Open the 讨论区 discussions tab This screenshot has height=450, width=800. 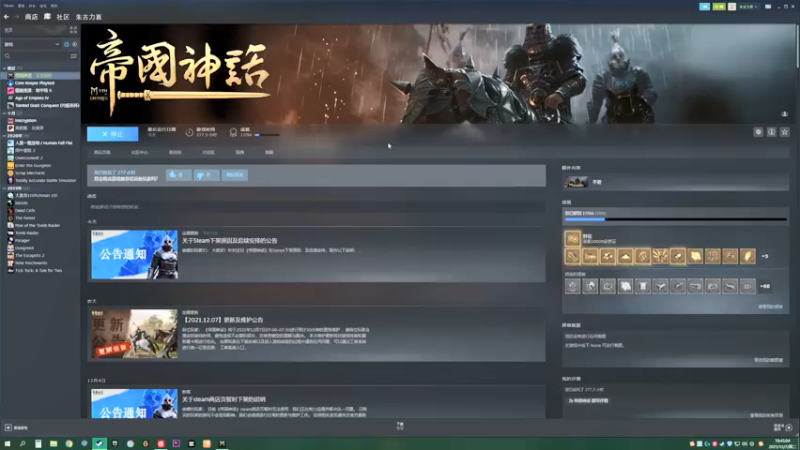[208, 153]
